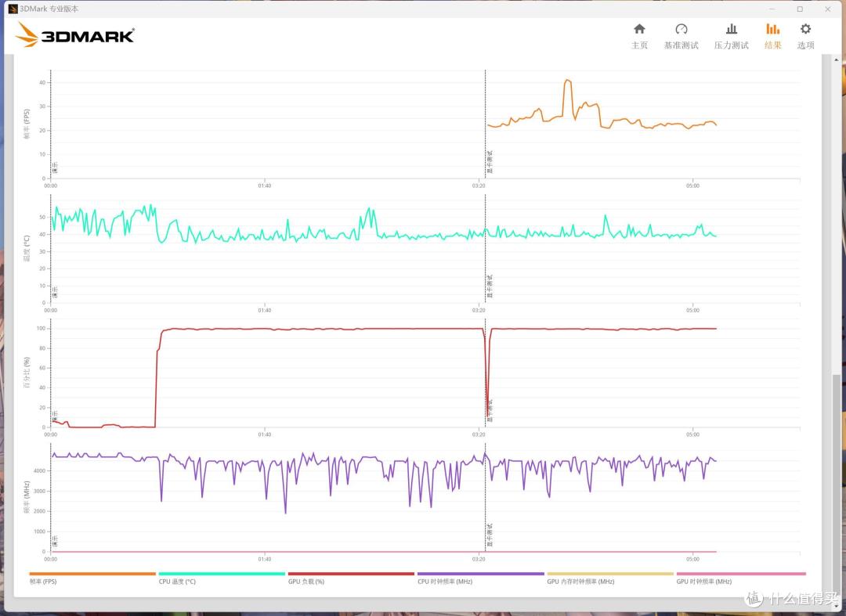
Task: Toggle the GPU memory clock (GPU 内存时钟频率) legend
Action: point(580,582)
